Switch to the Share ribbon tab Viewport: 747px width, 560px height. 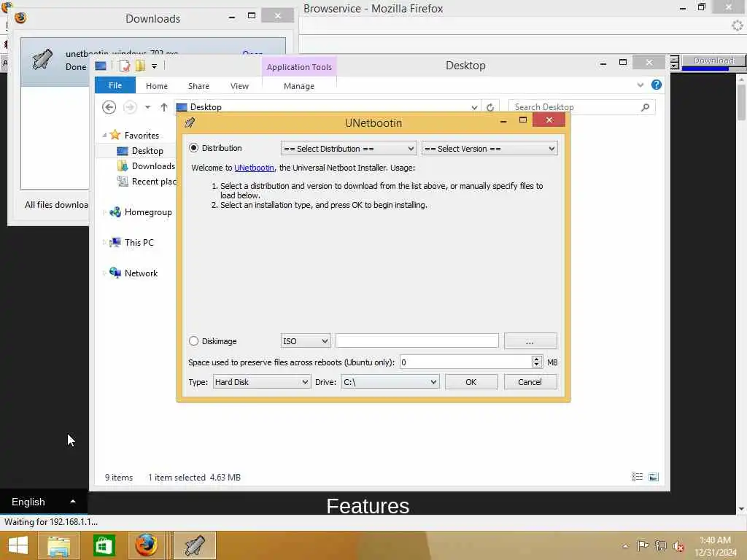coord(198,86)
